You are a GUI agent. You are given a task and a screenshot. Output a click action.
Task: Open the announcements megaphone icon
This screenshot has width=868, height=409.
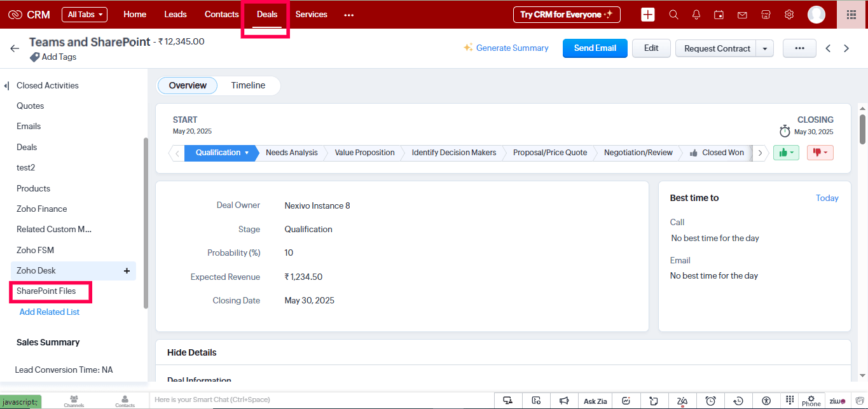coord(563,401)
